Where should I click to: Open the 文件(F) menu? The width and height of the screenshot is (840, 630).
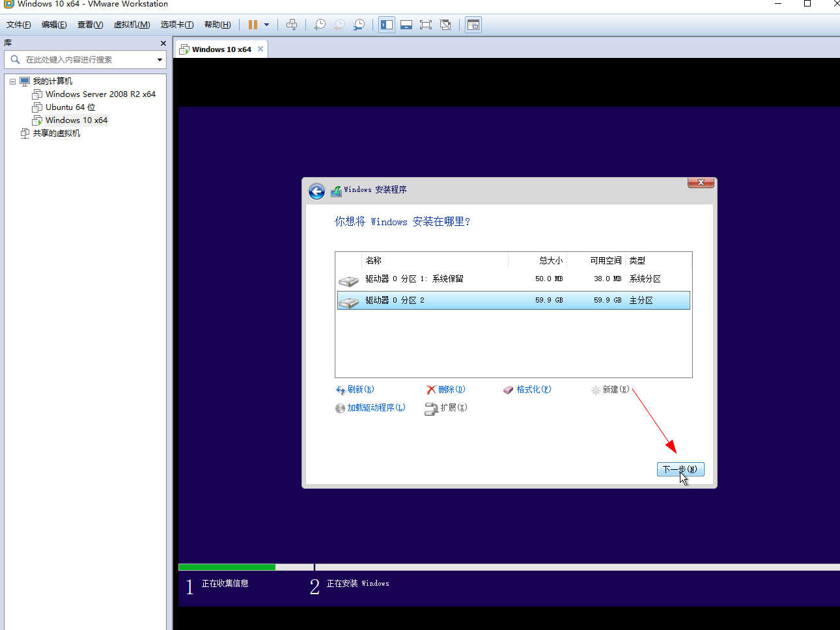pyautogui.click(x=19, y=25)
